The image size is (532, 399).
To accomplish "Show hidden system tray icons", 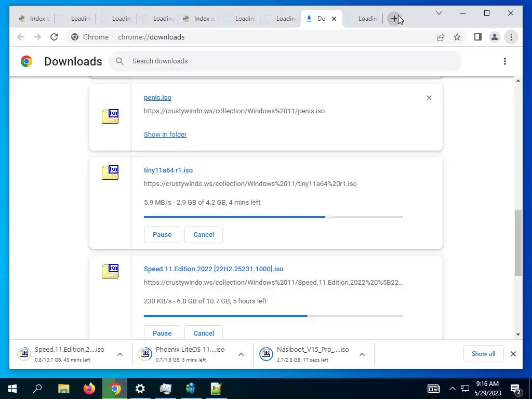I will (453, 389).
